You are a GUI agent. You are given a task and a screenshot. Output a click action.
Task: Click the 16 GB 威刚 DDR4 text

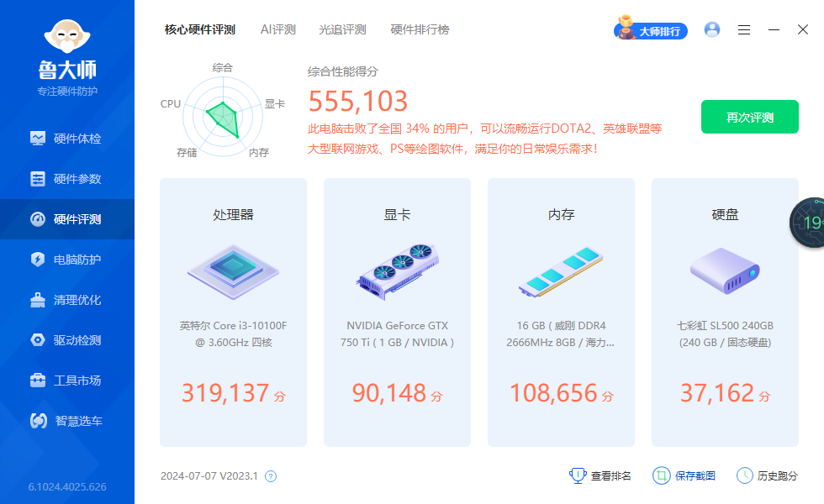[x=561, y=334]
